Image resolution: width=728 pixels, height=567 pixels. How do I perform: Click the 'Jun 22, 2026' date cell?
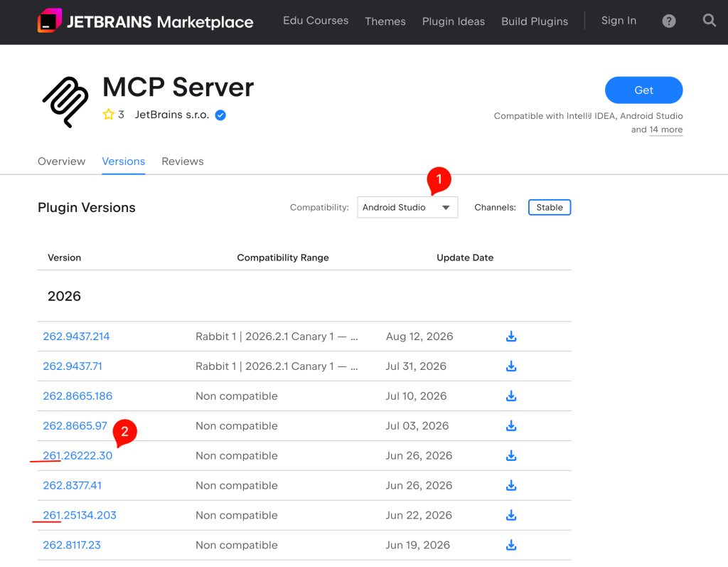click(x=419, y=515)
